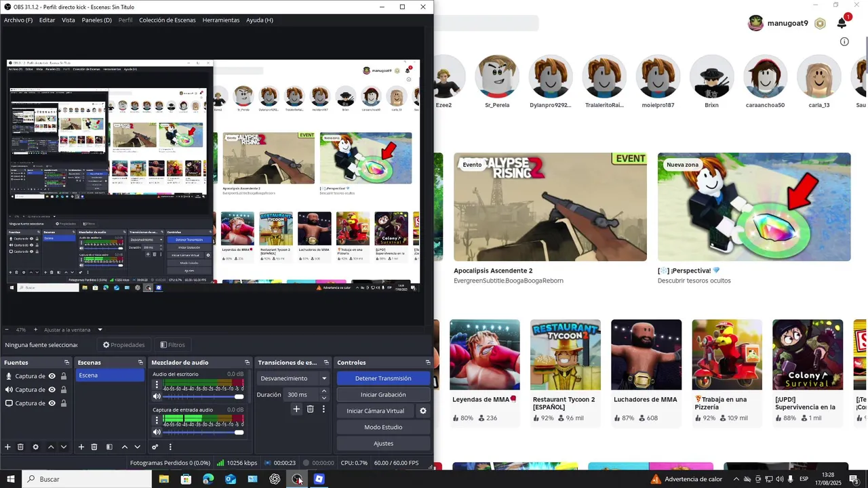Image resolution: width=868 pixels, height=488 pixels.
Task: Open Audio del escritorio options dots
Action: coord(157,384)
